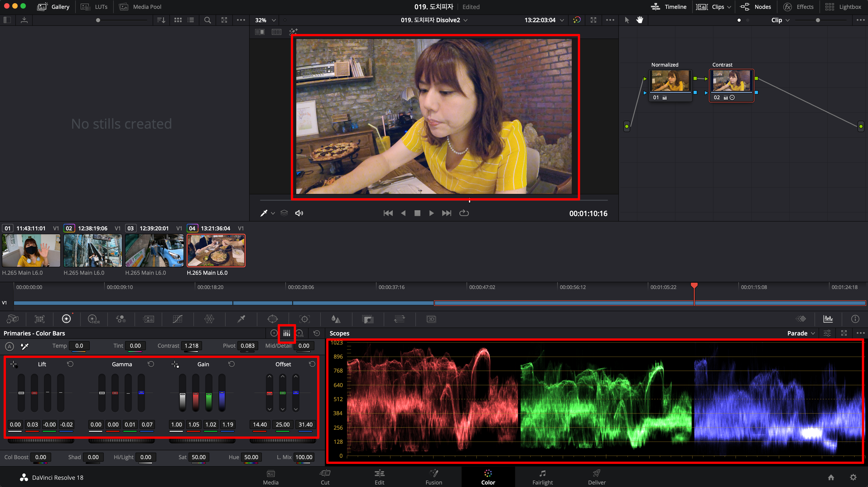The height and width of the screenshot is (487, 868).
Task: Switch to the Fairlight page
Action: [x=542, y=477]
